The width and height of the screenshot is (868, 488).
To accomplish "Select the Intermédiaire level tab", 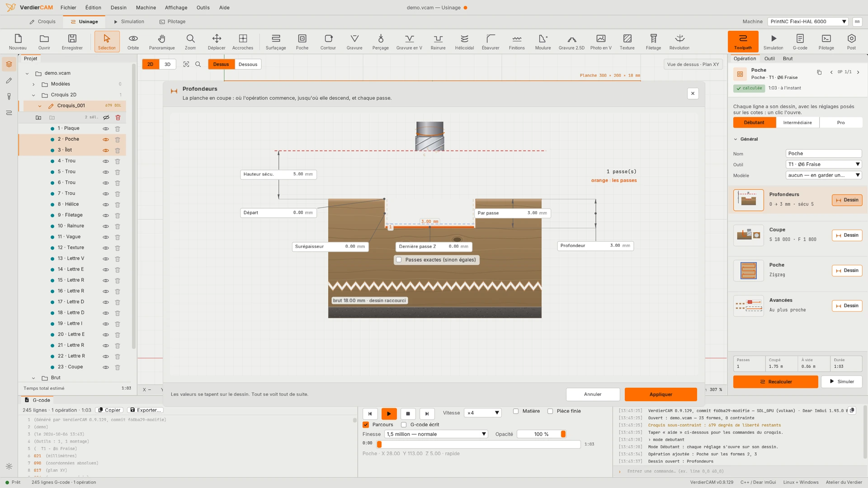I will click(x=797, y=123).
